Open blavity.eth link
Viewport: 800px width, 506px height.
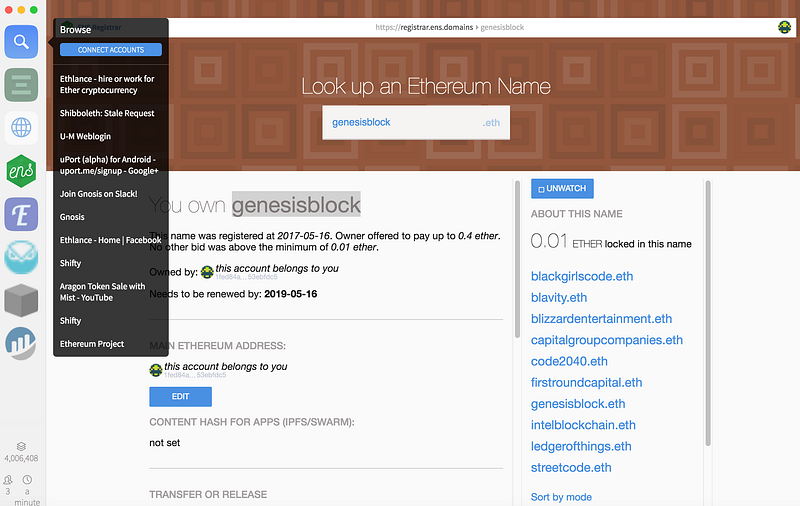[x=559, y=297]
